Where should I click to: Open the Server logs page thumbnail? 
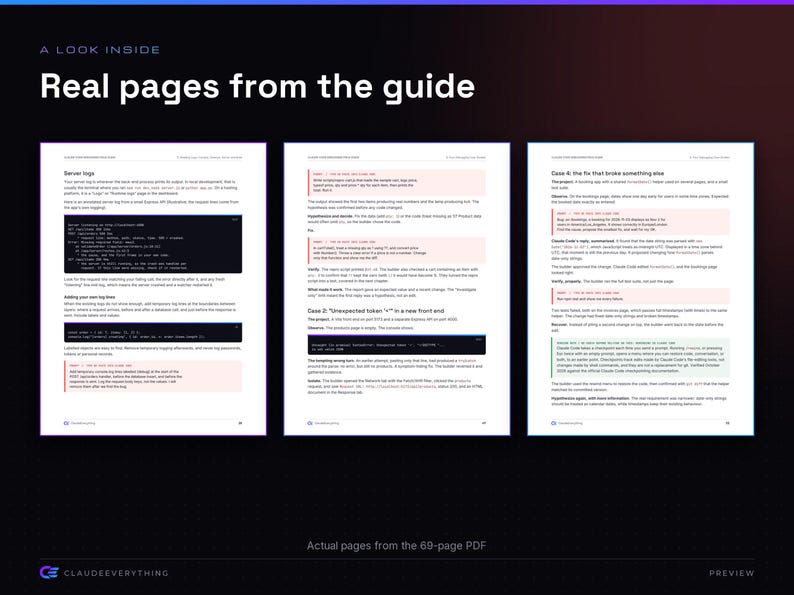pyautogui.click(x=153, y=289)
